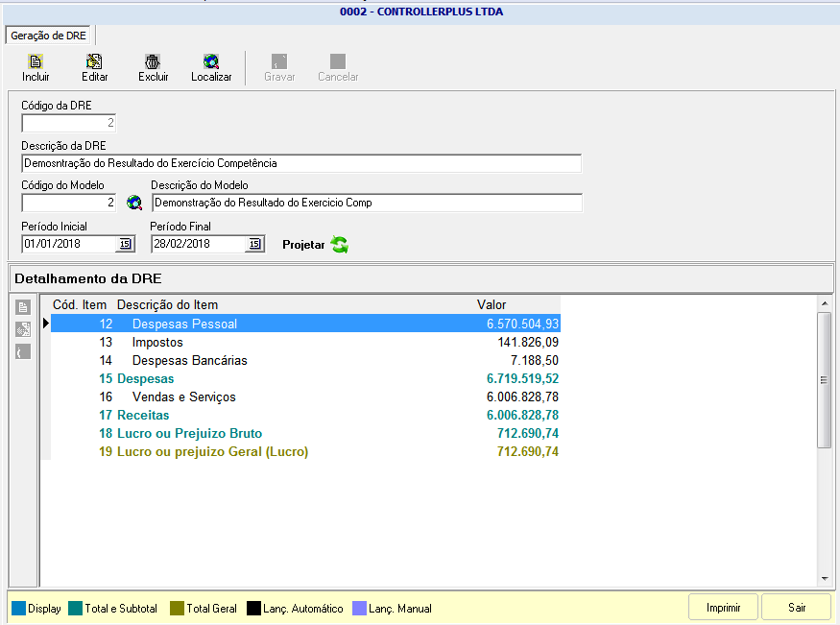Click the Período Inicial date field
This screenshot has width=840, height=625.
[70, 244]
